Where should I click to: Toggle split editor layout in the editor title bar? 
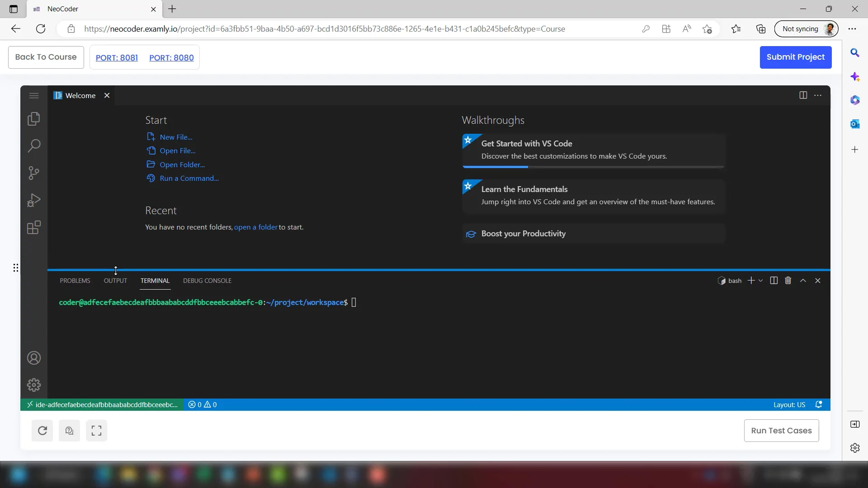(803, 95)
